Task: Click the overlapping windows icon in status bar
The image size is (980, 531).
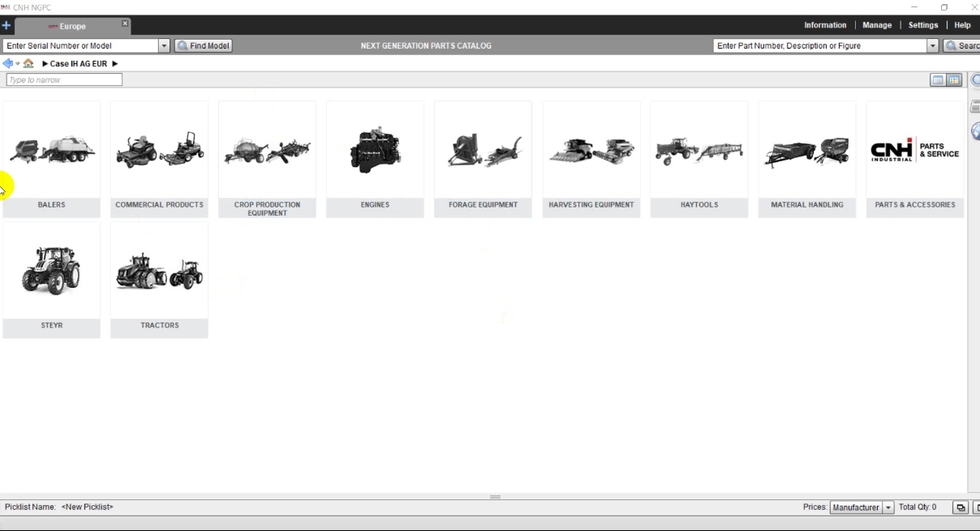Action: [961, 507]
